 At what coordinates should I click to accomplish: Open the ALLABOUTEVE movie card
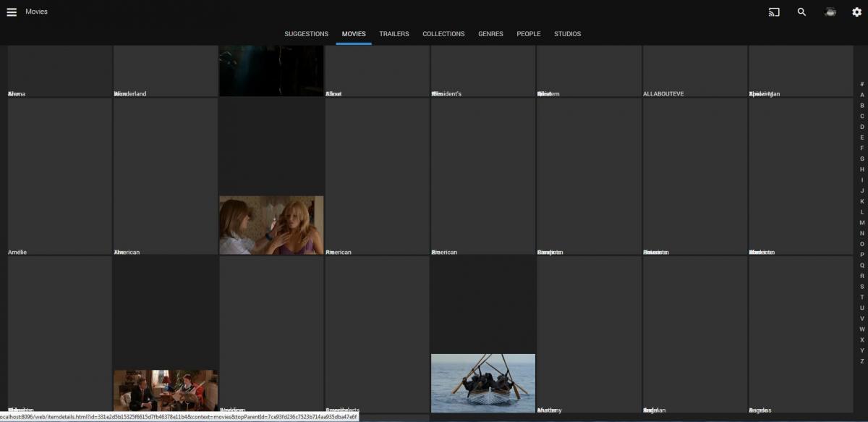pyautogui.click(x=694, y=71)
